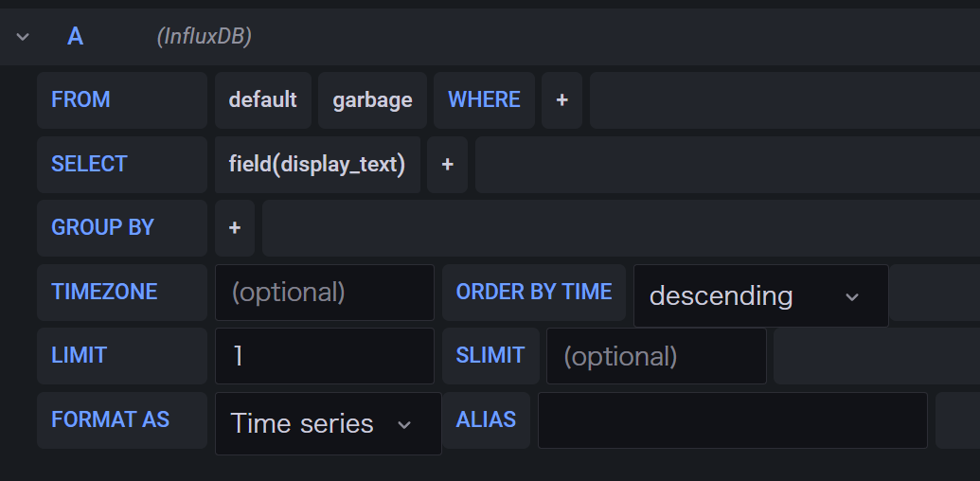Focus the TIMEZONE optional input
Viewport: 980px width, 481px height.
click(x=325, y=293)
